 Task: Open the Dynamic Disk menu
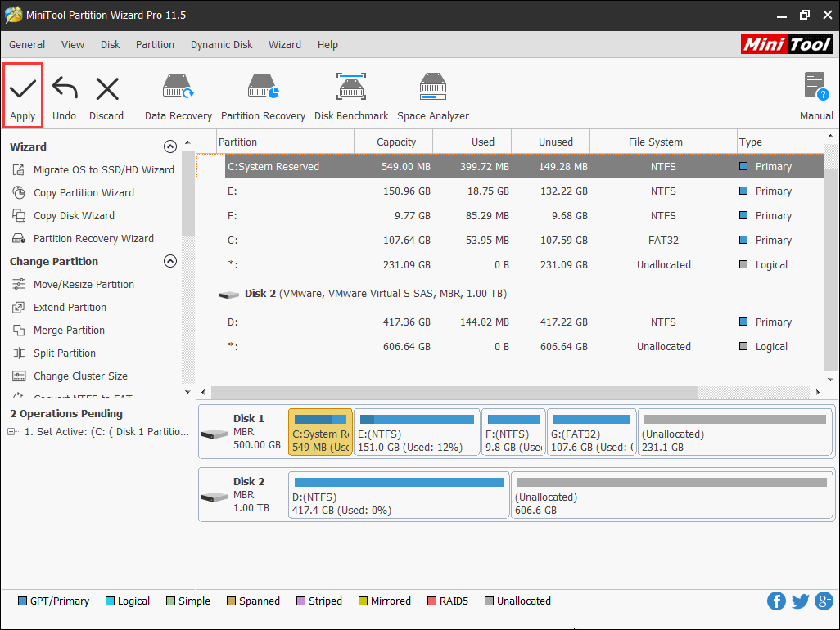click(x=221, y=45)
